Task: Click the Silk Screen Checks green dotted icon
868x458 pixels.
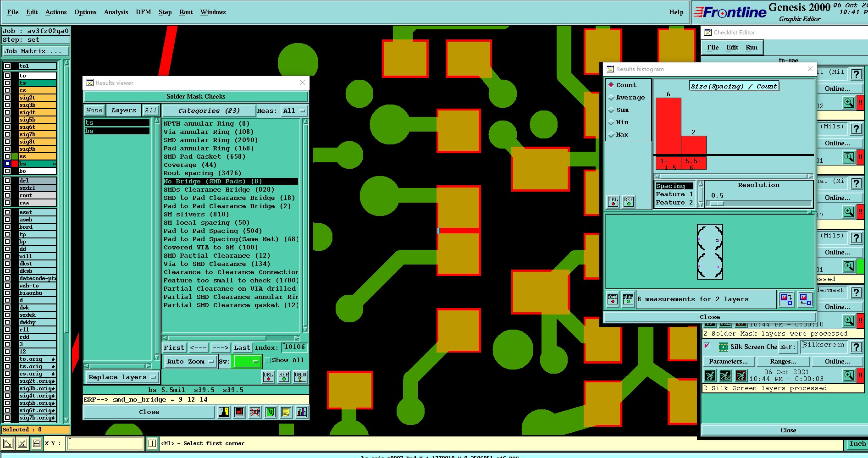Action: pyautogui.click(x=723, y=347)
